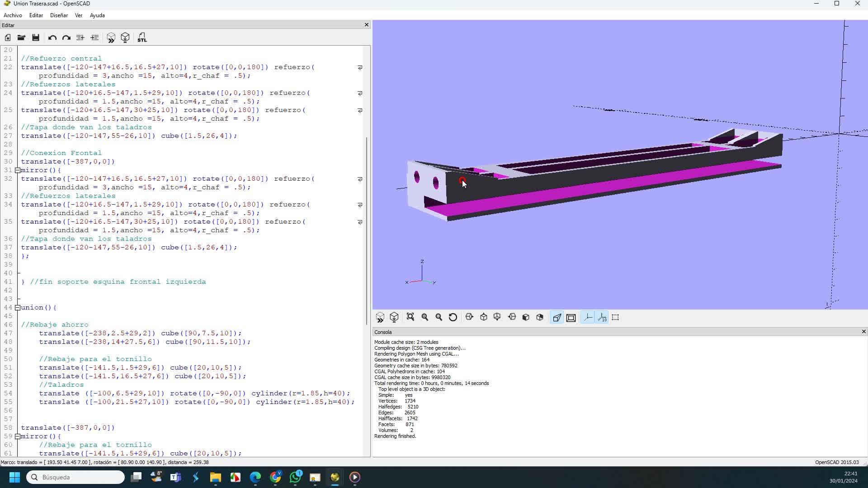
Task: Click the Zoom In magnifier icon
Action: coord(425,317)
